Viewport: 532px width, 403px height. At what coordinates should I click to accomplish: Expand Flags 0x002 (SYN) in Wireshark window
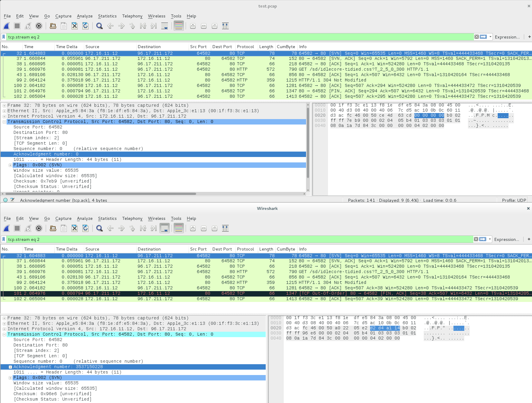pyautogui.click(x=10, y=378)
